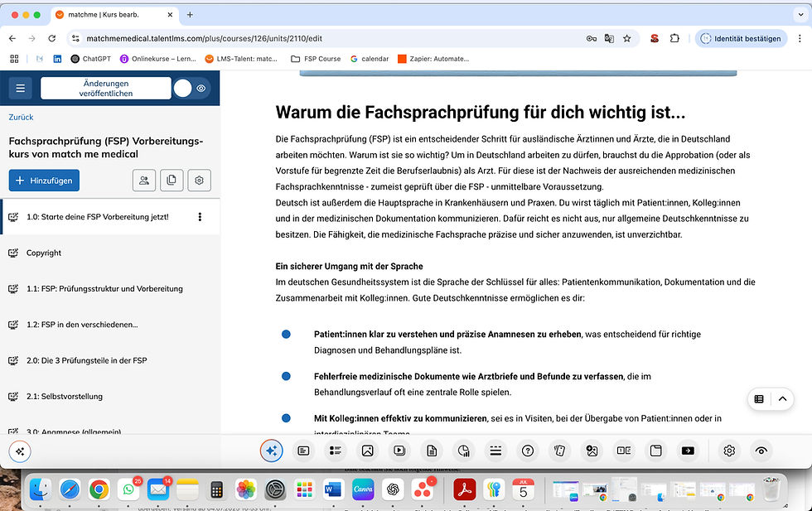
Task: Click the copy course icon button
Action: tap(172, 181)
